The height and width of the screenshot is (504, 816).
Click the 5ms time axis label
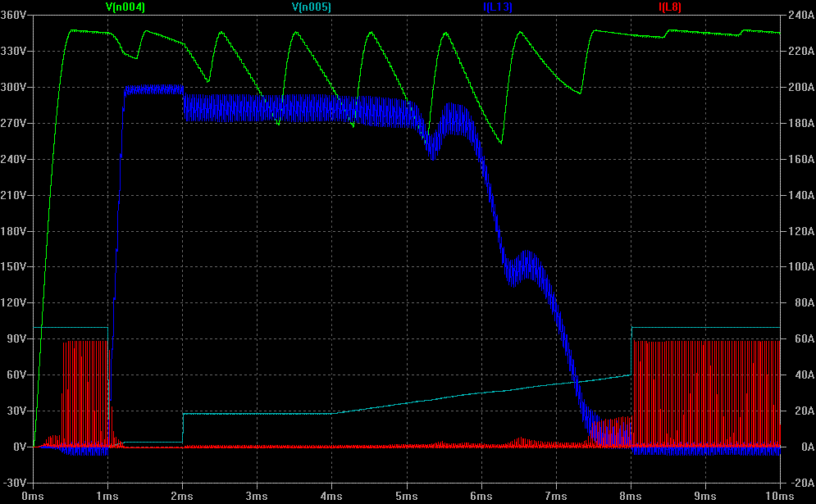(407, 496)
